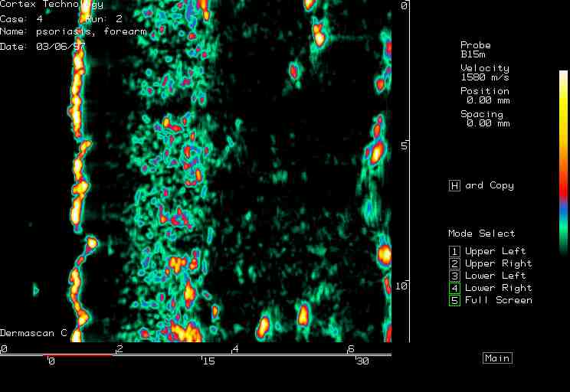Click the 'Upper Left' mode label

495,251
